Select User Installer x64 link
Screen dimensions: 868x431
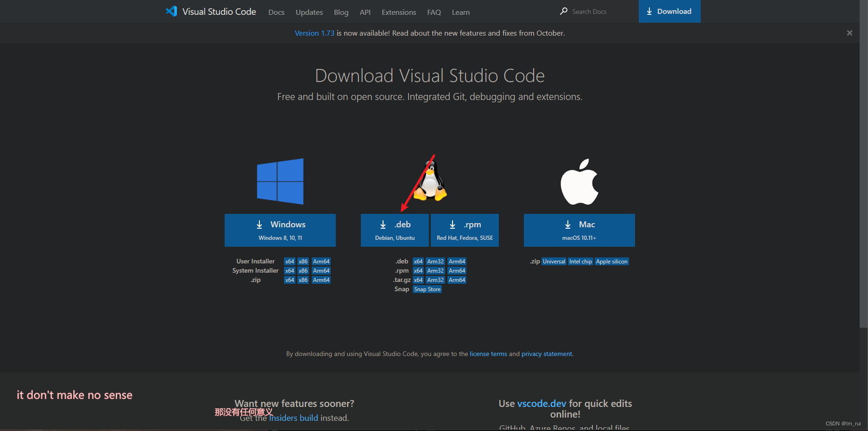coord(289,262)
